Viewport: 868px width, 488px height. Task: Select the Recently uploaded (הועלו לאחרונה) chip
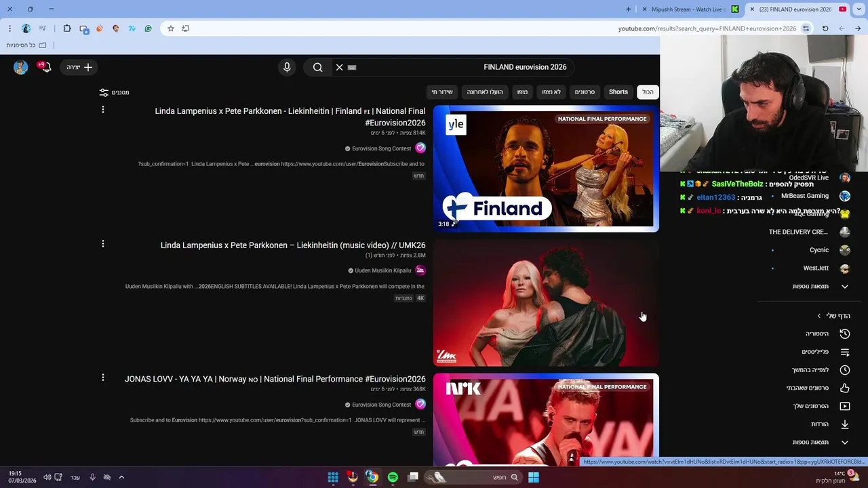pos(485,92)
